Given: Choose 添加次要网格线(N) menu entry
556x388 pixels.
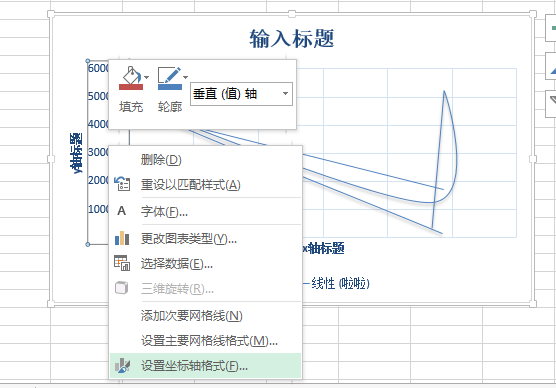Looking at the screenshot, I should (x=206, y=316).
